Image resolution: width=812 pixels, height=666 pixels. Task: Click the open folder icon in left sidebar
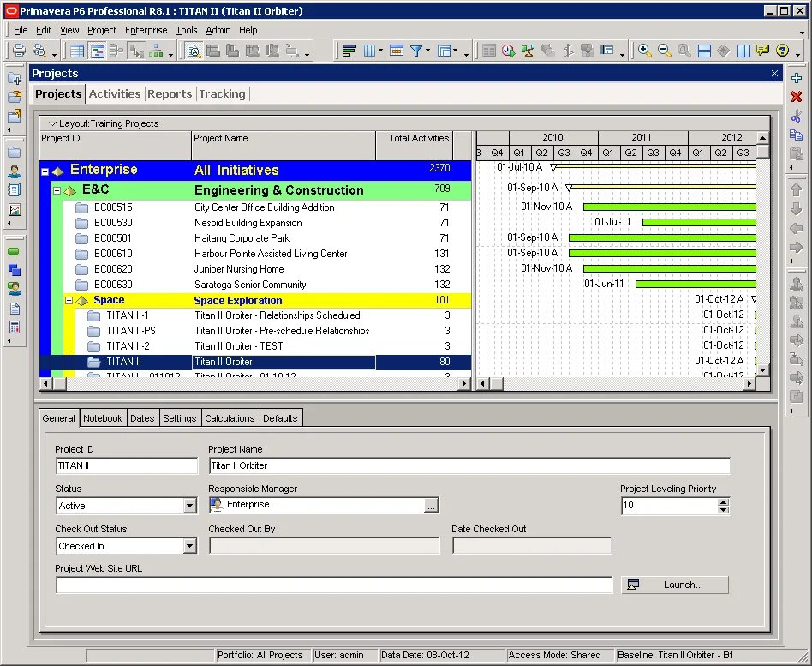point(15,96)
